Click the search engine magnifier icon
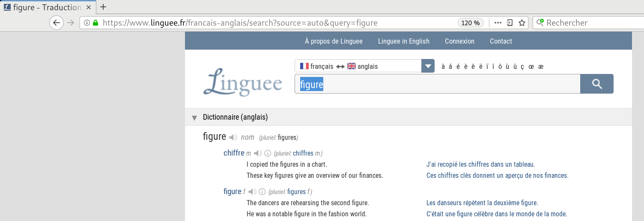Image resolution: width=644 pixels, height=221 pixels. click(540, 23)
